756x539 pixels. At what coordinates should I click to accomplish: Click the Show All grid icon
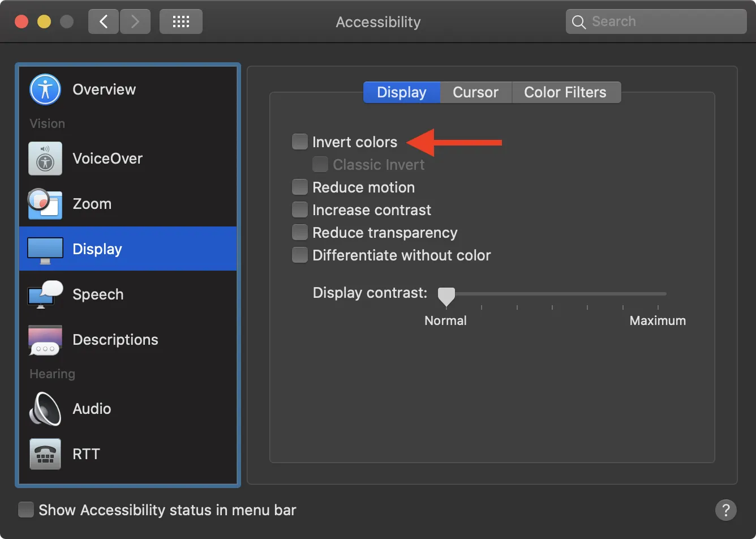[x=181, y=21]
